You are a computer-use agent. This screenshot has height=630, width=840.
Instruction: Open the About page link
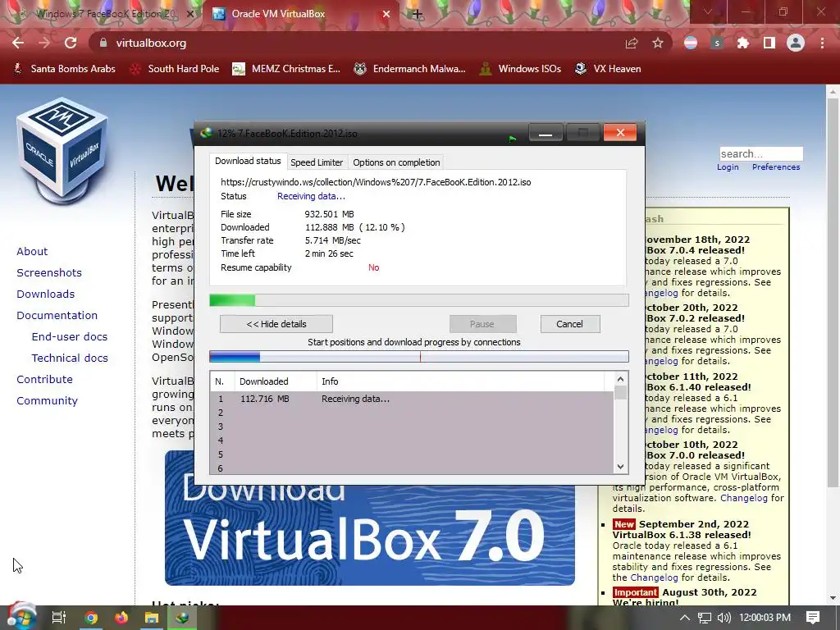click(x=32, y=251)
